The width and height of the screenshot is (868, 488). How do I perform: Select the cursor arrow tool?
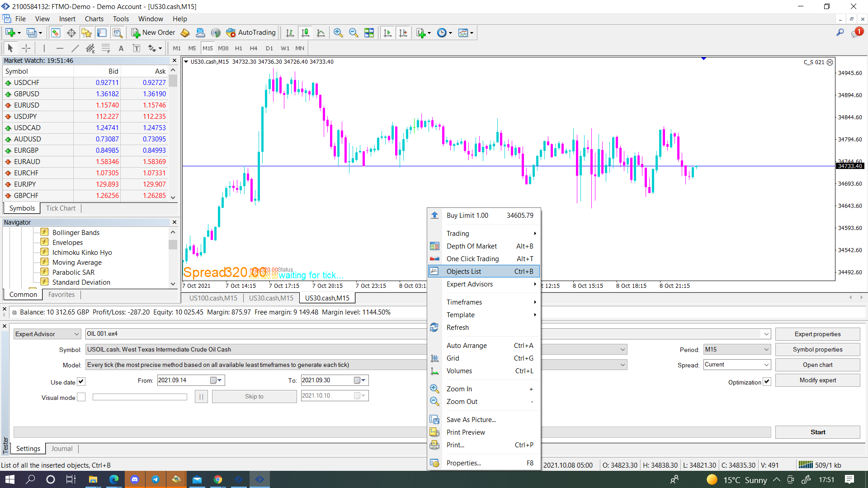[x=10, y=48]
